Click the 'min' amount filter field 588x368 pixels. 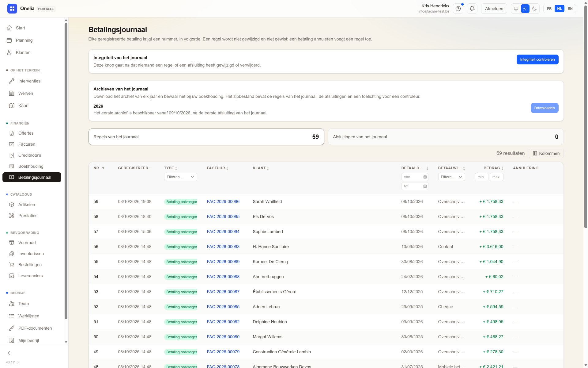pos(481,177)
